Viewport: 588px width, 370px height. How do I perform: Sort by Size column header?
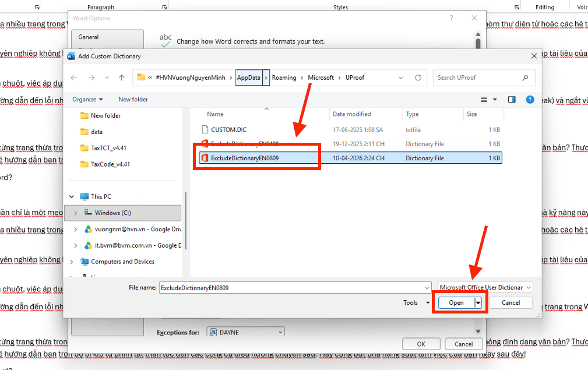tap(472, 114)
